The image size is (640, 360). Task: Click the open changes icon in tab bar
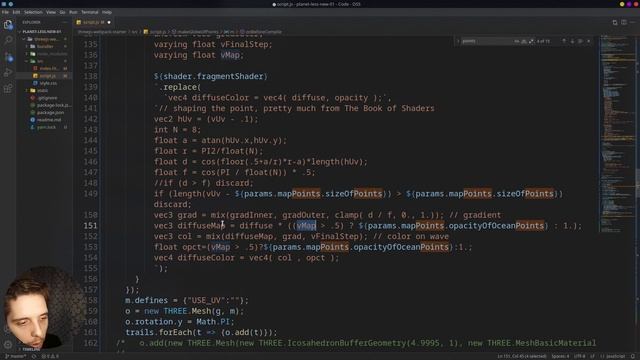click(x=615, y=22)
